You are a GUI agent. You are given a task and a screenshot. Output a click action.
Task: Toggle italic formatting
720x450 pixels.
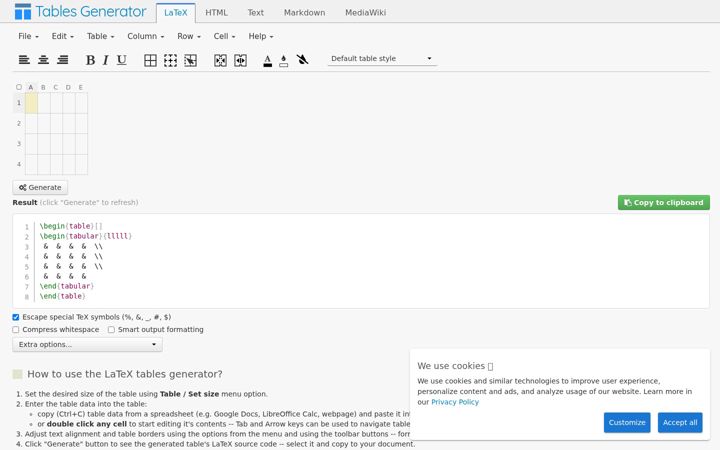coord(106,60)
